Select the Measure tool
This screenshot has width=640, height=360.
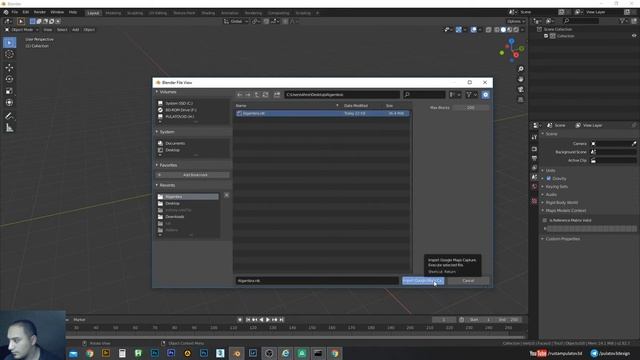pos(9,128)
